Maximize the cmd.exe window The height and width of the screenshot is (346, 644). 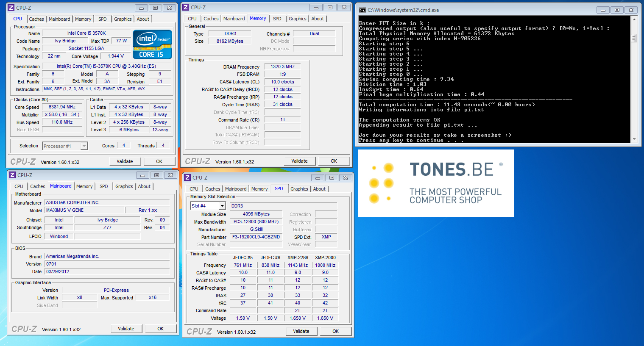pyautogui.click(x=617, y=10)
